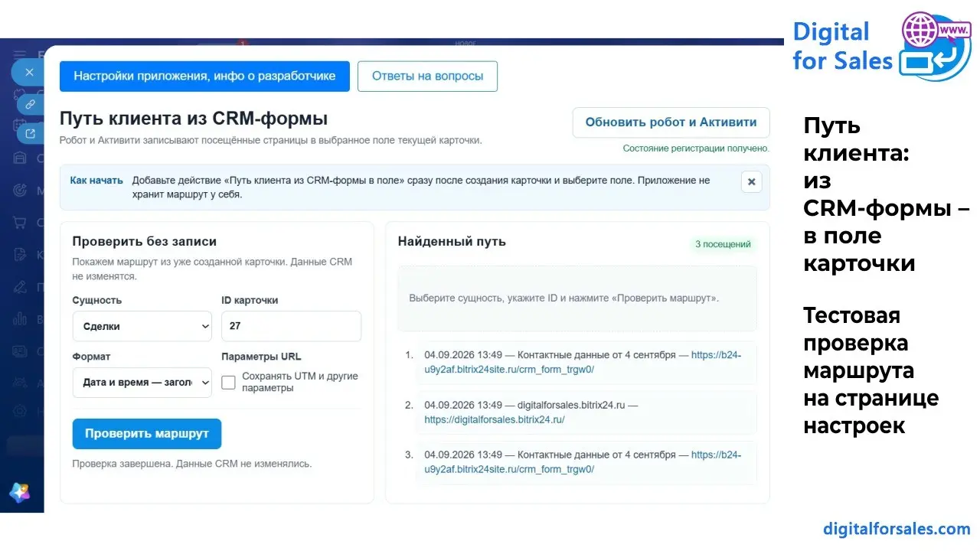Image resolution: width=980 pixels, height=551 pixels.
Task: Open the crm_form_trgw0 link in visit 3
Action: 583,461
